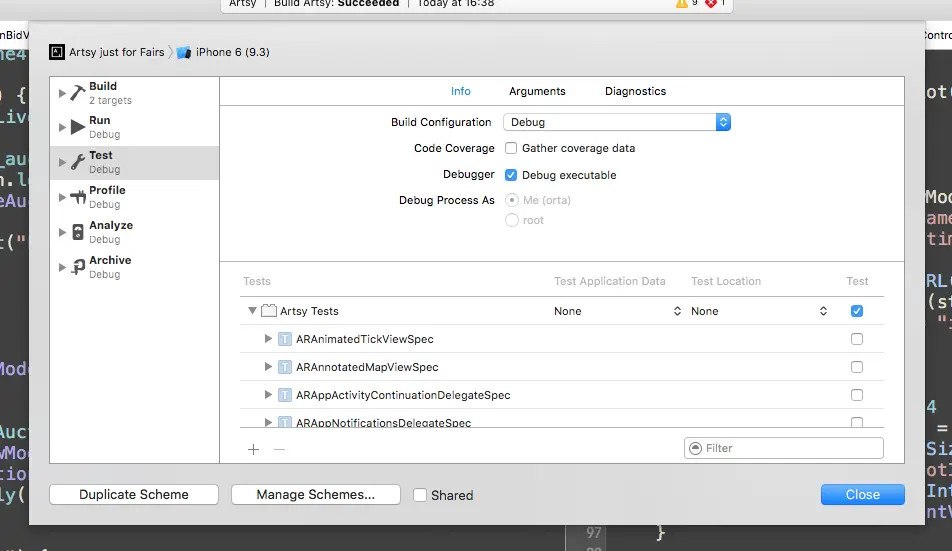
Task: Click the Artsy scheme app icon
Action: click(56, 52)
